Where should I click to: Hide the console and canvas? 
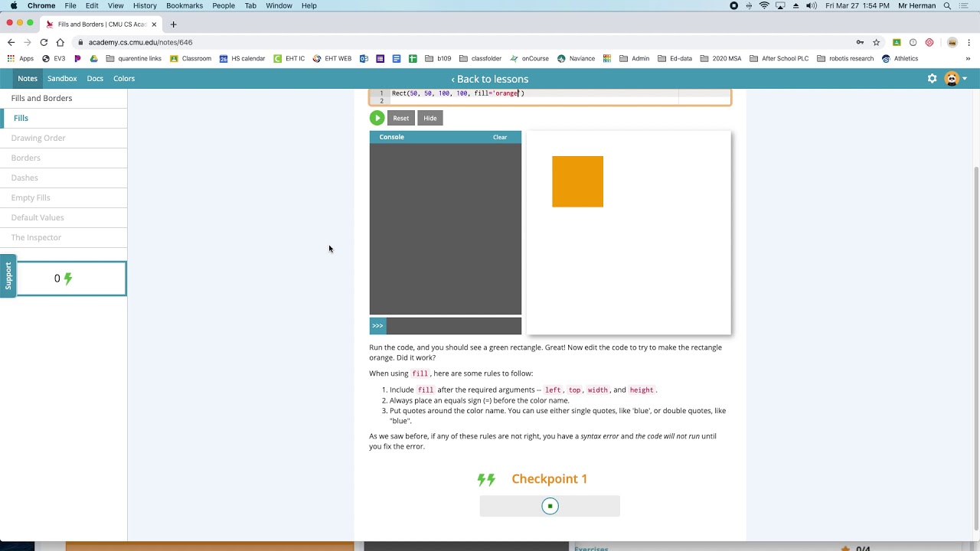point(430,118)
